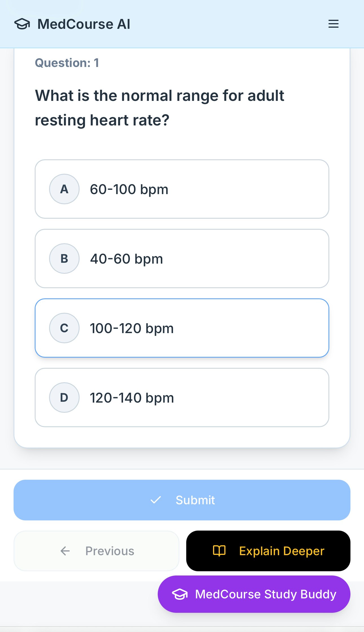Go to the previous question
364x632 pixels.
click(96, 551)
